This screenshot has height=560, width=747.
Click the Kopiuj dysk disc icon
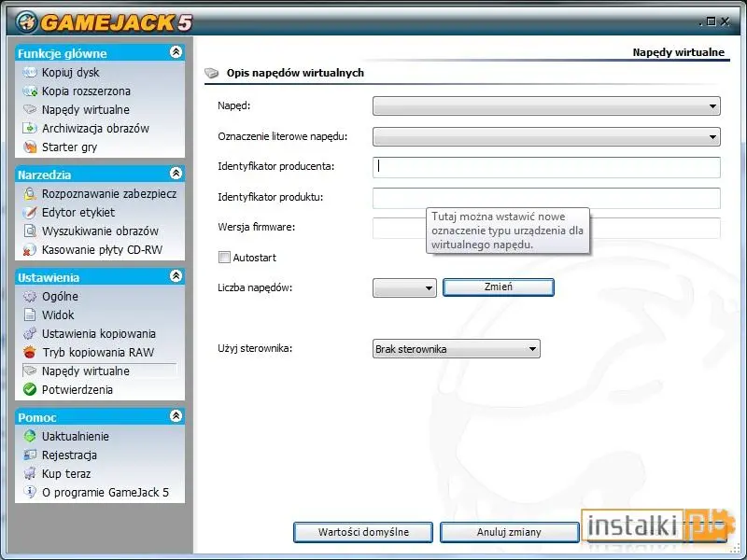(x=30, y=73)
